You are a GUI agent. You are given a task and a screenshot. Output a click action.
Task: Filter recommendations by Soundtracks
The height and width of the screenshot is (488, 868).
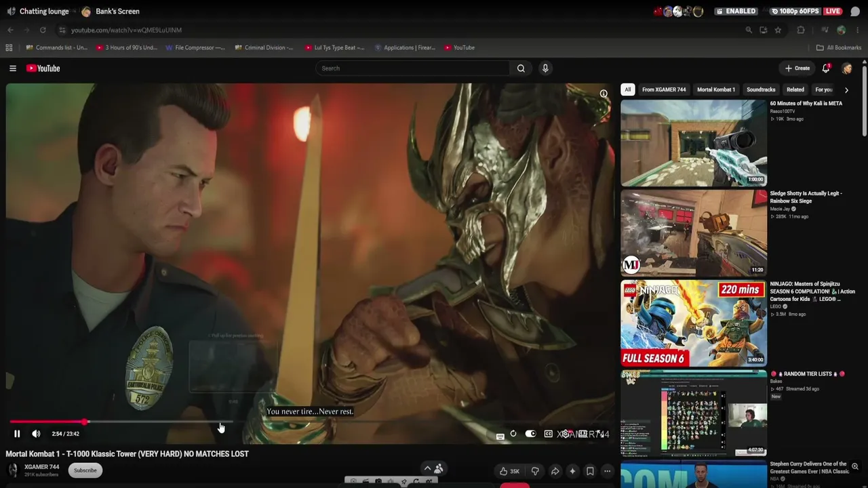point(761,89)
